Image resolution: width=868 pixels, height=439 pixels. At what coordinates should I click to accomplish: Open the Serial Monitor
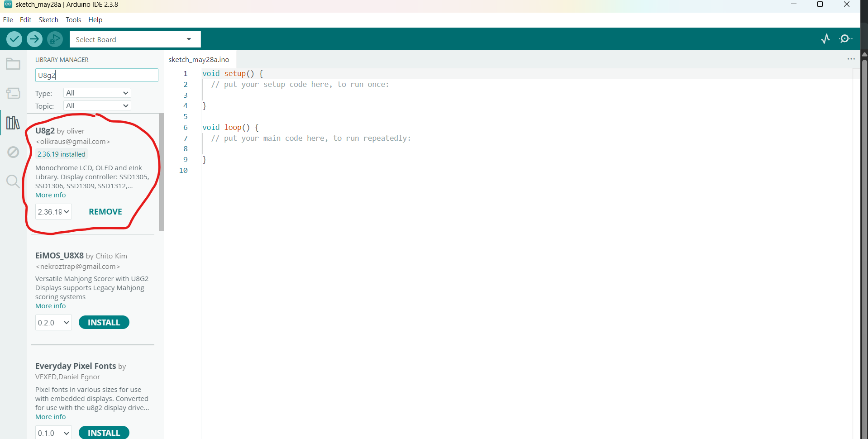pos(845,39)
